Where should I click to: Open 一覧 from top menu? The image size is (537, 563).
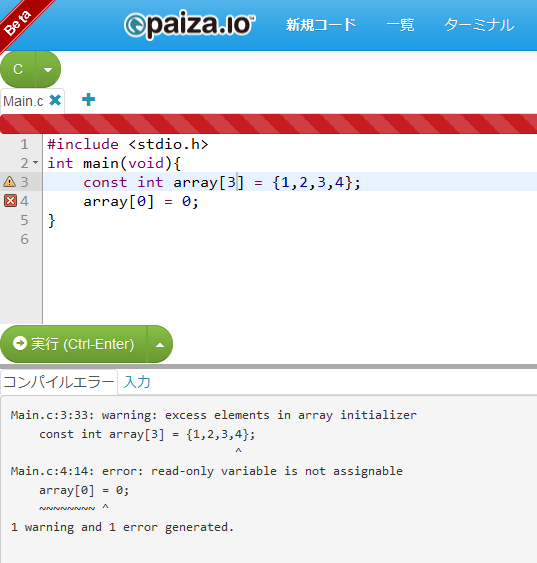[x=401, y=25]
